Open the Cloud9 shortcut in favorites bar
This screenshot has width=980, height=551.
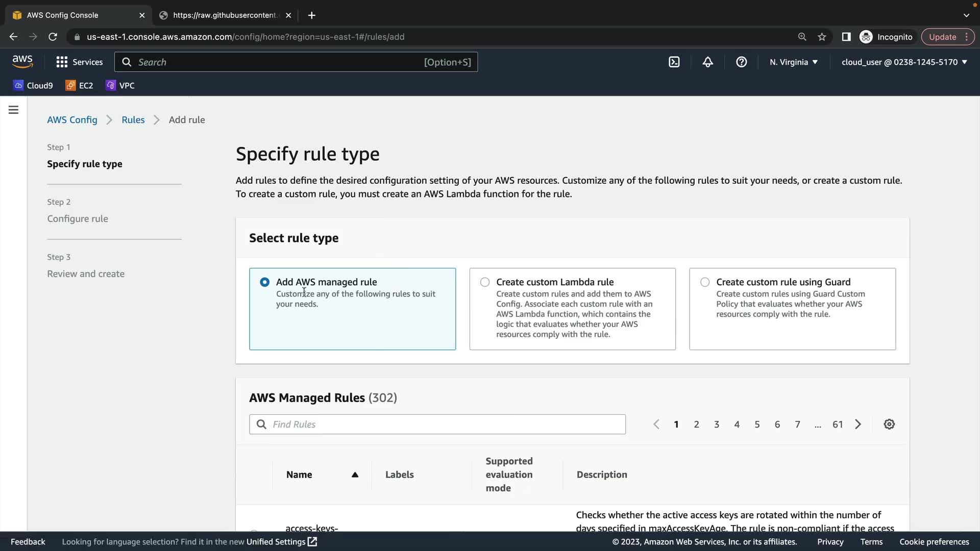click(33, 86)
